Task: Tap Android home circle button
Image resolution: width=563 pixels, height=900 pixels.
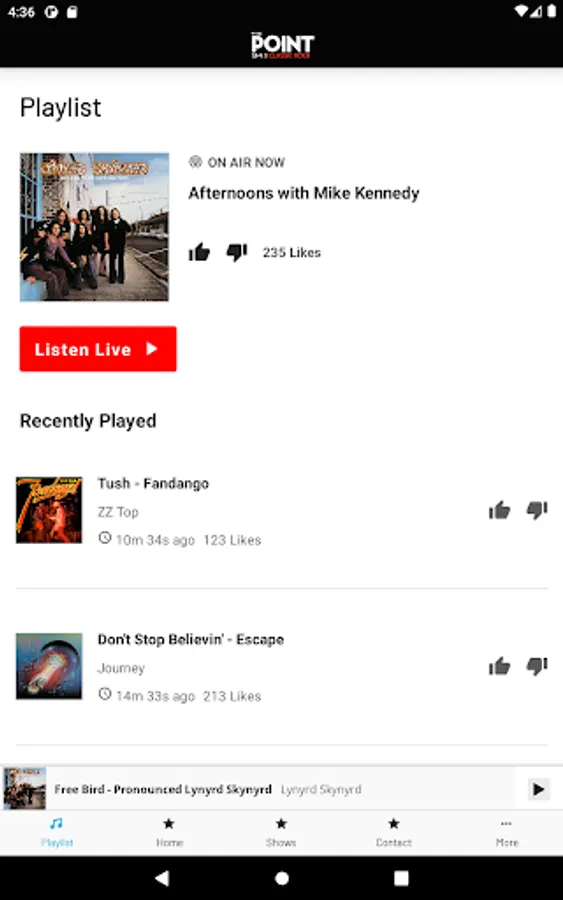Action: (282, 878)
